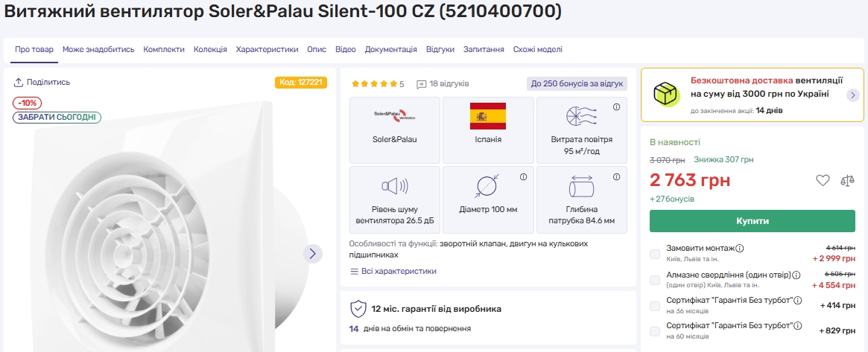Click info icon on Глибина патрубка tile
The image size is (868, 352).
pyautogui.click(x=616, y=176)
